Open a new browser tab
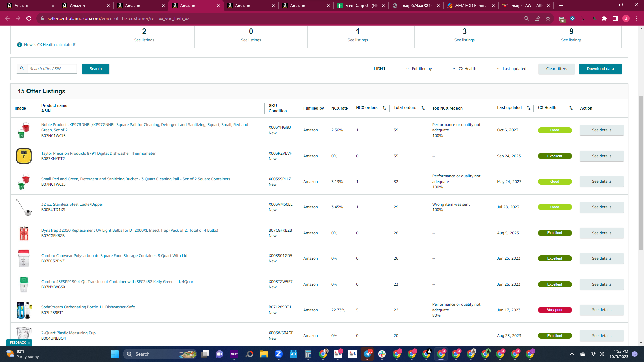Viewport: 644px width, 362px height. pyautogui.click(x=561, y=6)
